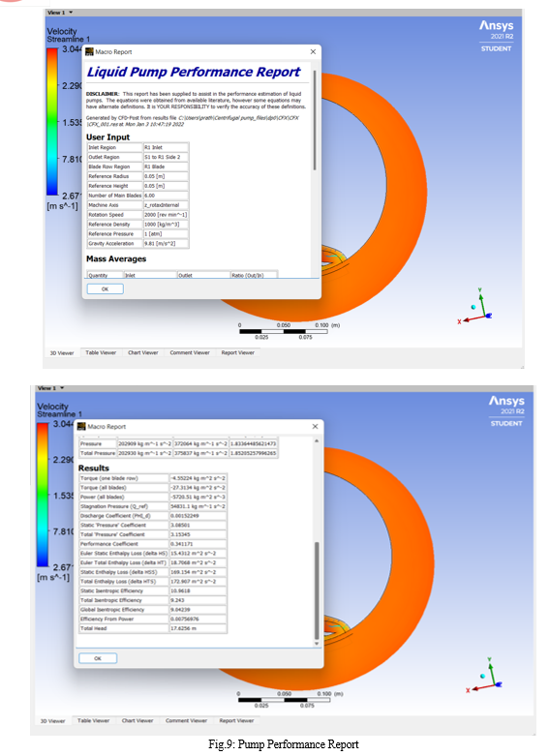Click the scroll-up arrow in the Results dialog
The height and width of the screenshot is (756, 550).
point(317,440)
